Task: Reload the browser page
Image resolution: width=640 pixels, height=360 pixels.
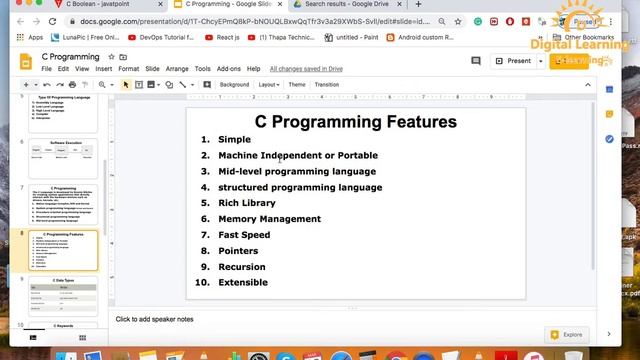Action: tap(52, 21)
